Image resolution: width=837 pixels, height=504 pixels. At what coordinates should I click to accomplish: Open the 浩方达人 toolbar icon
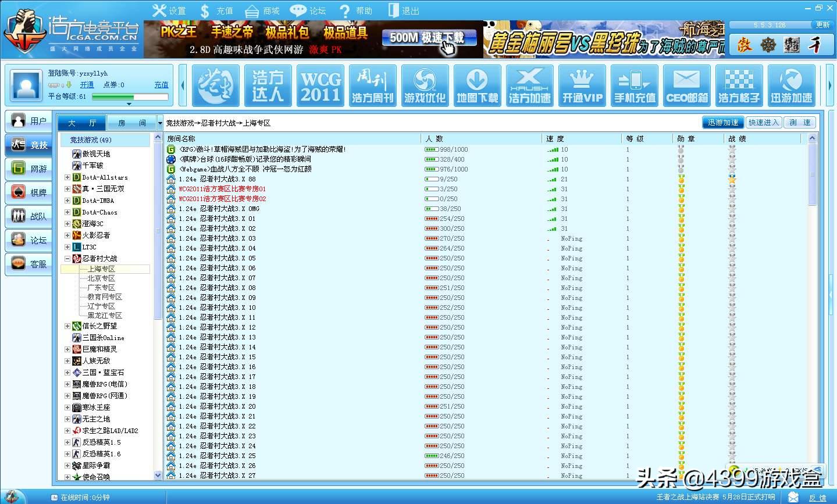[x=268, y=86]
